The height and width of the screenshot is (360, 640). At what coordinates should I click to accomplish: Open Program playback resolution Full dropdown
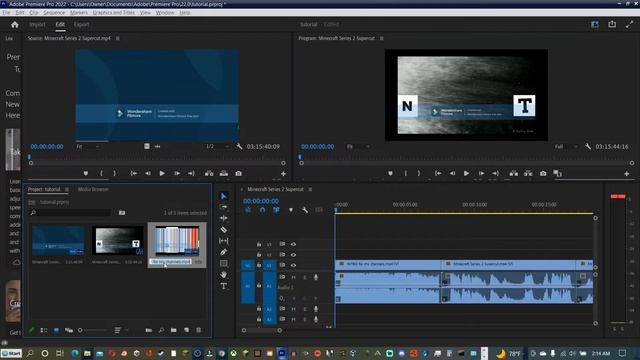tap(567, 146)
